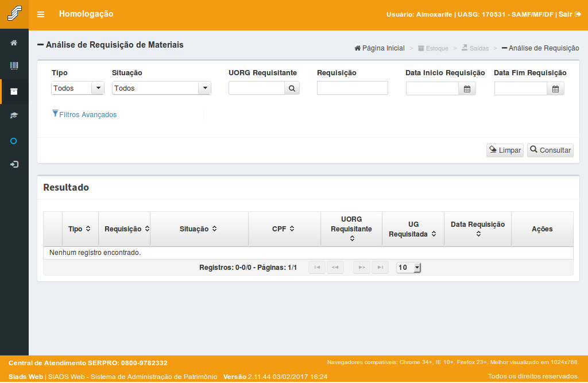Open the Tipo dropdown
The height and width of the screenshot is (383, 588).
click(78, 88)
